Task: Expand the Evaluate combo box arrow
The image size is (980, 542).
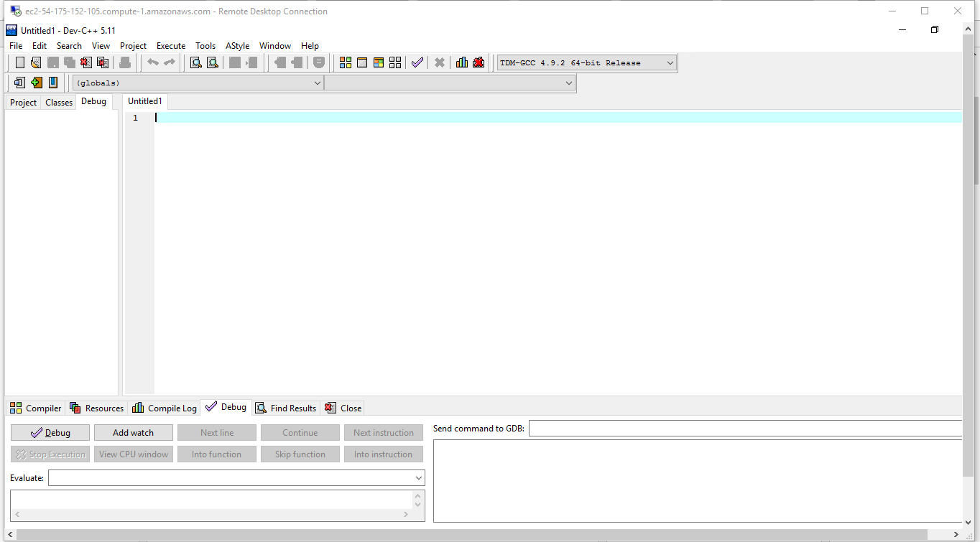Action: point(419,478)
